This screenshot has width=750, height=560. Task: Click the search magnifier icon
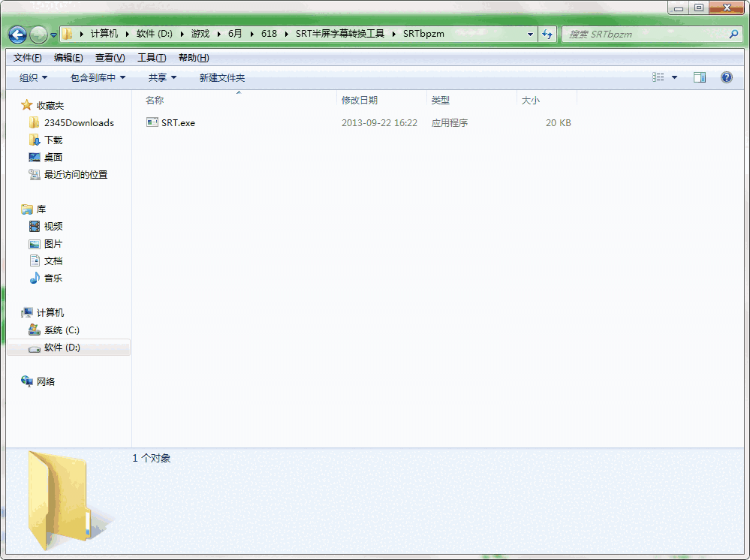coord(732,34)
